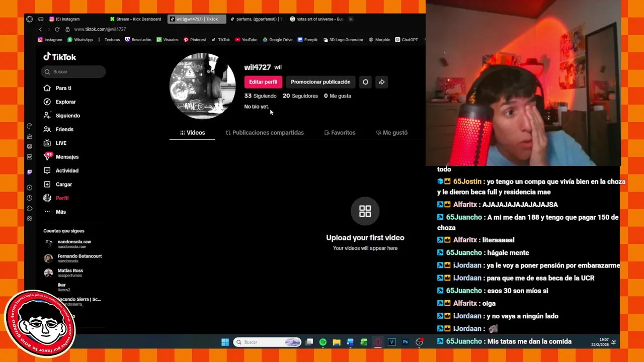Switch to notas art of universe tab

point(316,19)
